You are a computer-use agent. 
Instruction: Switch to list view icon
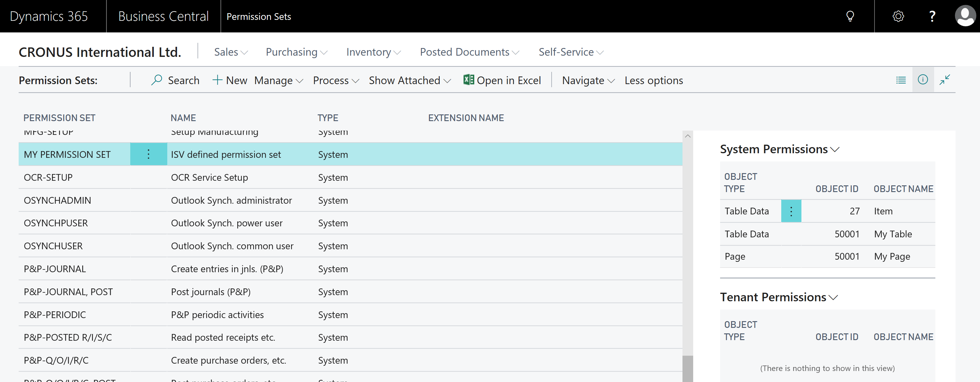tap(901, 80)
